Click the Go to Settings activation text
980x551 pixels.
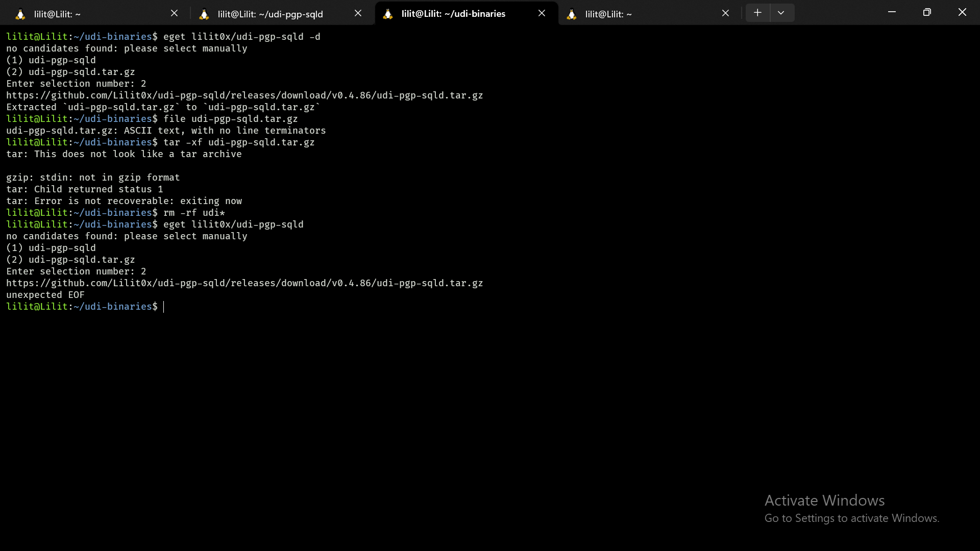point(851,518)
